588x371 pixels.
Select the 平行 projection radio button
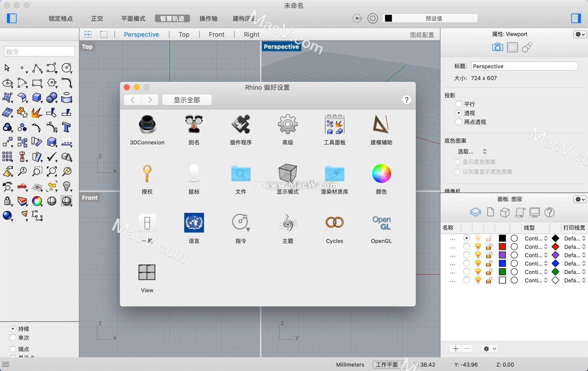click(x=458, y=104)
